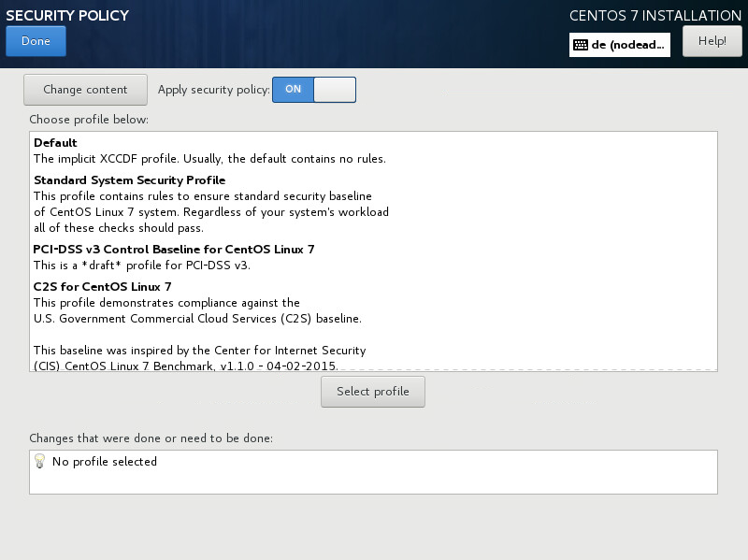
Task: Click the Select profile button
Action: pos(372,392)
